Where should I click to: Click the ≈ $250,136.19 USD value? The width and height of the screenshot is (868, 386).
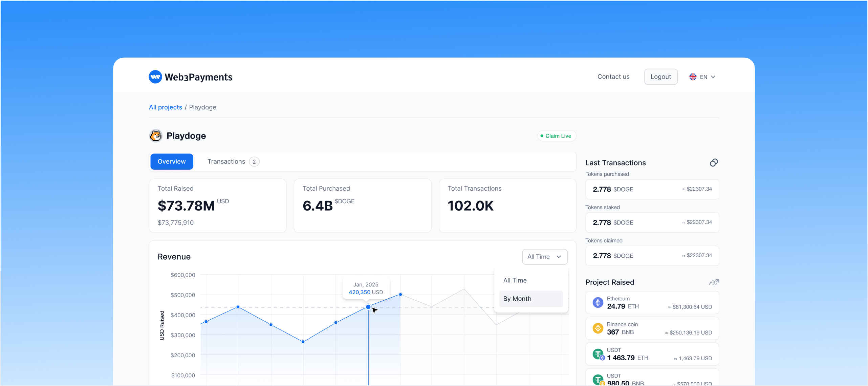688,333
